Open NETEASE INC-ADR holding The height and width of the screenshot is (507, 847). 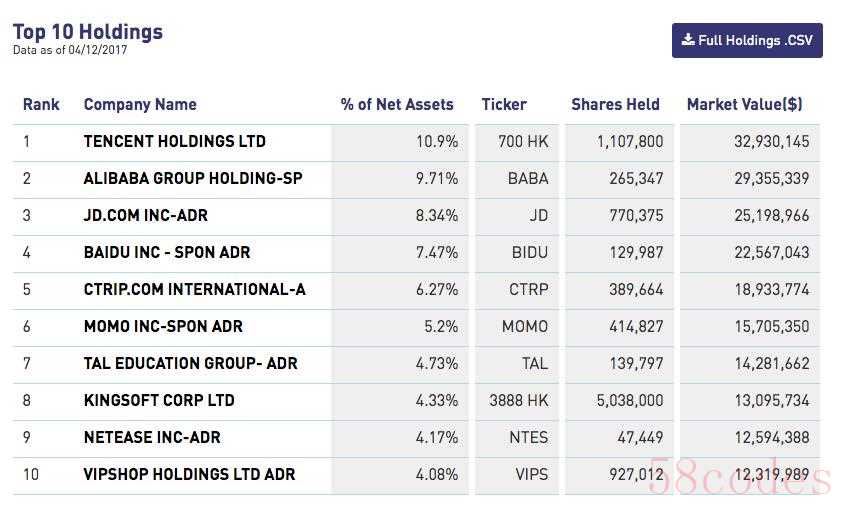pyautogui.click(x=152, y=438)
